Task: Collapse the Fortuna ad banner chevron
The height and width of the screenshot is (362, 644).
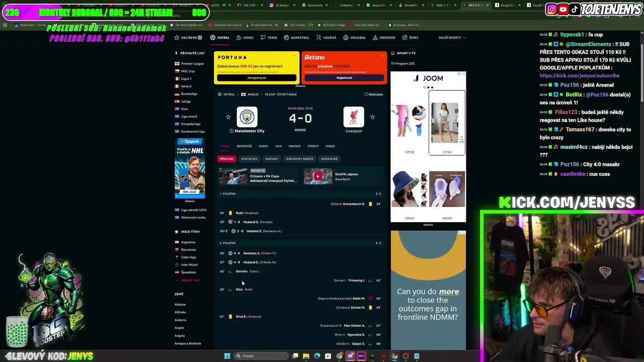Action: click(294, 56)
